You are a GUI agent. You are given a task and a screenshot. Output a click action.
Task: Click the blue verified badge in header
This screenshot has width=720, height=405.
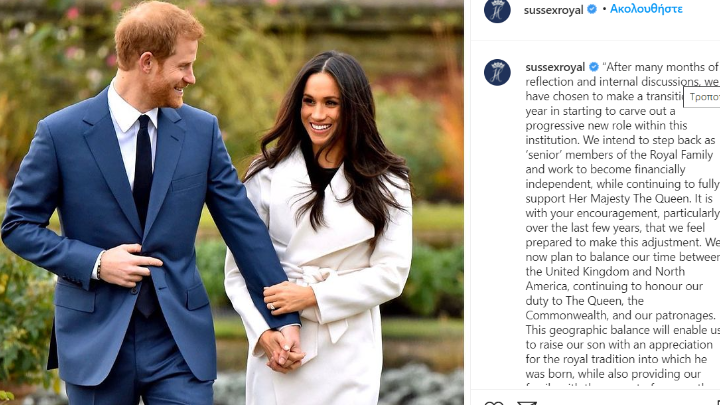(x=592, y=9)
